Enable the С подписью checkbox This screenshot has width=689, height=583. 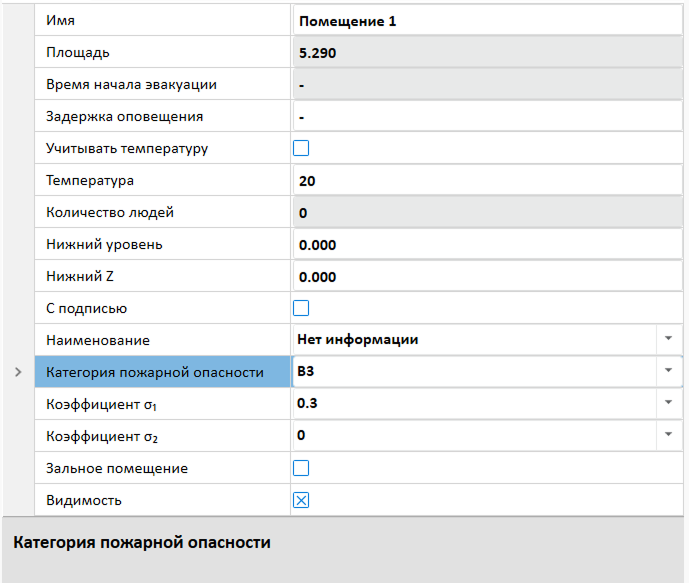tap(301, 308)
